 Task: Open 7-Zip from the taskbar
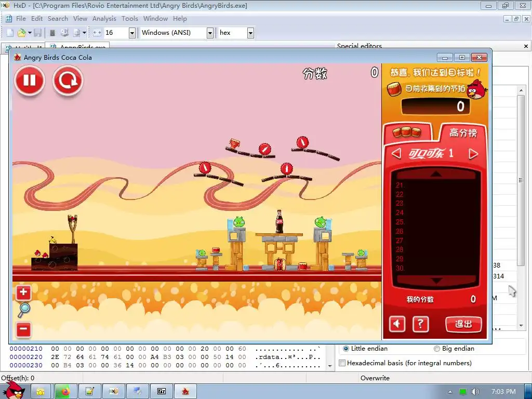point(162,392)
